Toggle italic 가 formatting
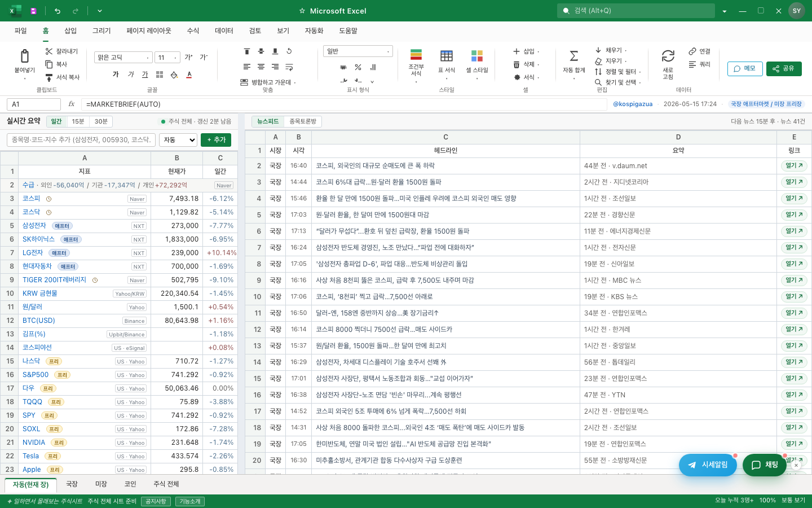 click(x=131, y=75)
